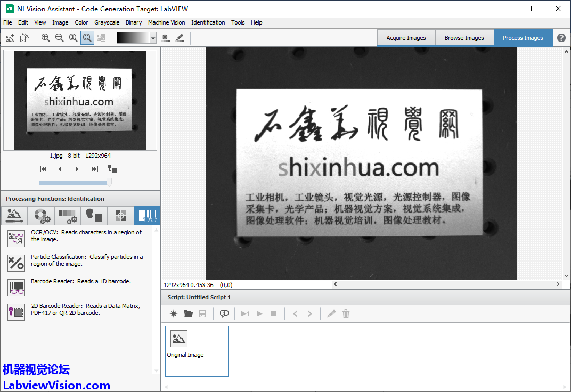Open the grayscale palette dropdown arrow
This screenshot has height=392, width=571.
(x=153, y=38)
